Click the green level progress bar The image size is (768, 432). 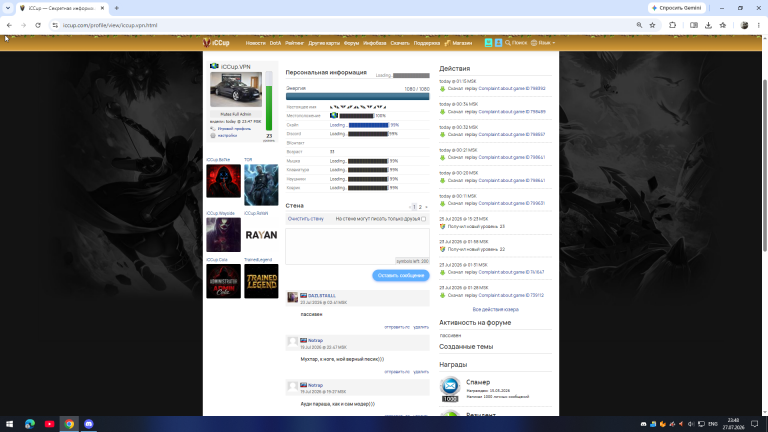269,101
